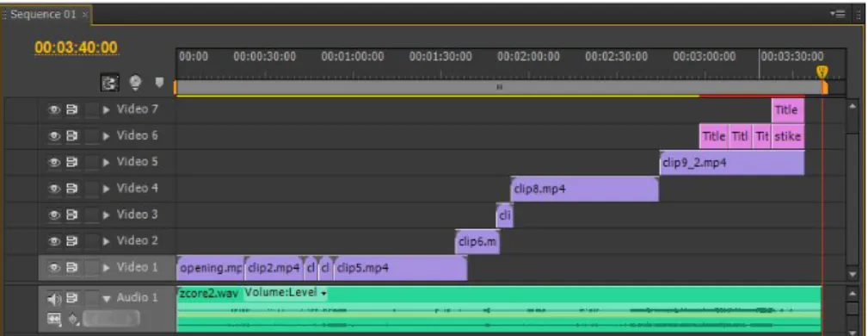This screenshot has height=336, width=868.
Task: Expand the Video 1 track triangle
Action: [107, 268]
